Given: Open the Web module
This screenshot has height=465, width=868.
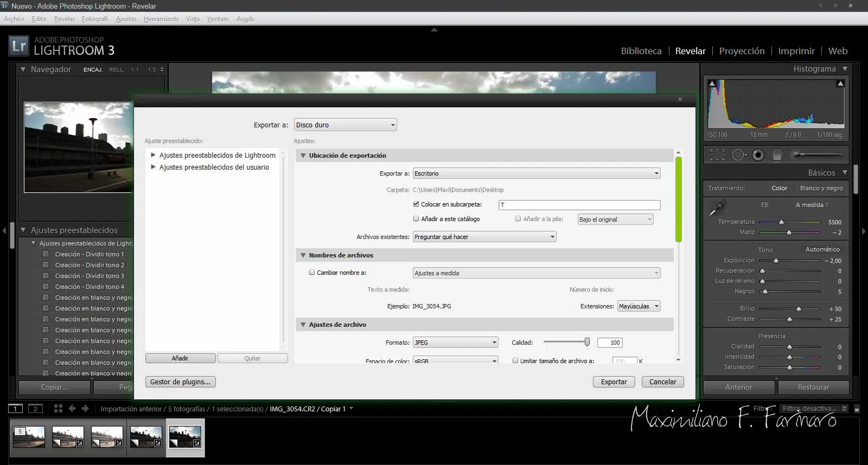Looking at the screenshot, I should coord(838,51).
